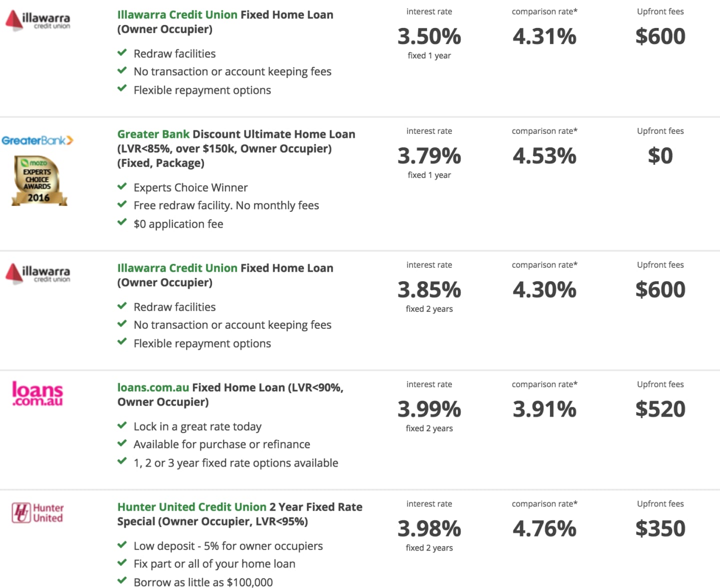Click the Illawarra Credit Union logo in the first listing
Viewport: 720px width, 588px height.
pos(37,20)
